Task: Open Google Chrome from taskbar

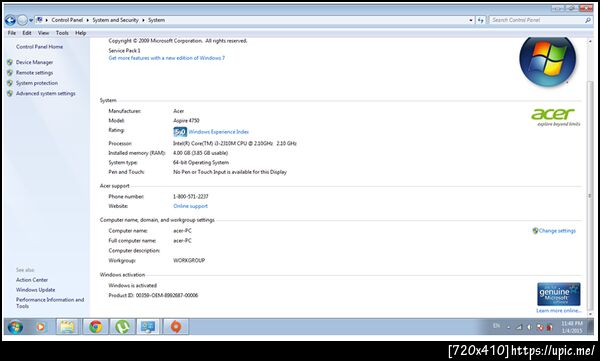Action: click(x=96, y=327)
